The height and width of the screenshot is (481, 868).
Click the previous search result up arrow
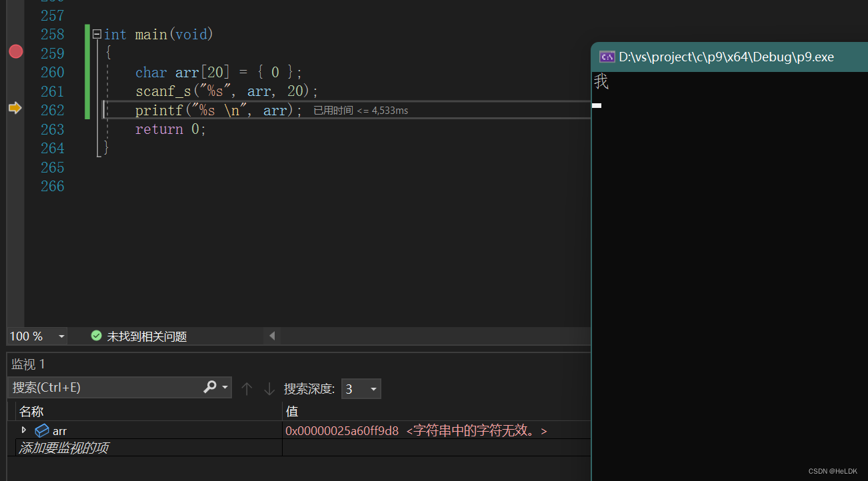click(x=247, y=388)
